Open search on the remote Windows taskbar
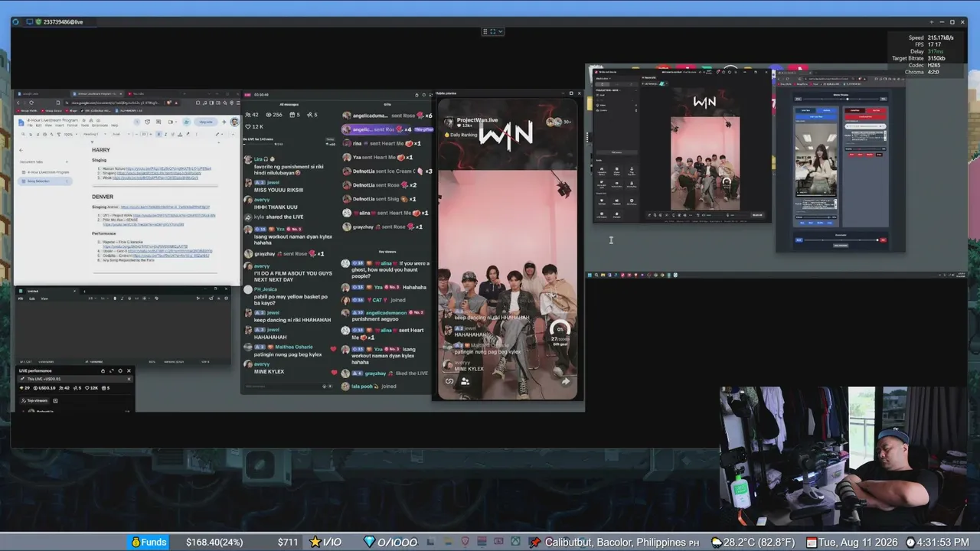 point(596,275)
